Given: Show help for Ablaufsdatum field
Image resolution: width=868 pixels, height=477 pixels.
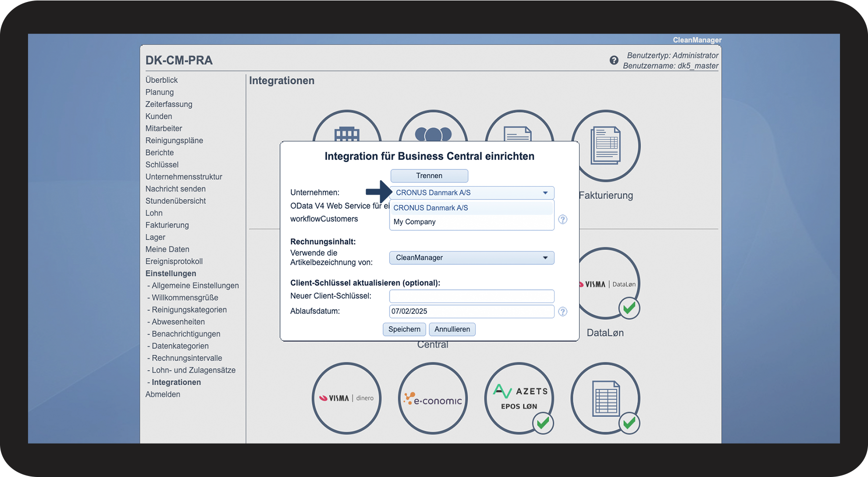Looking at the screenshot, I should pos(563,311).
